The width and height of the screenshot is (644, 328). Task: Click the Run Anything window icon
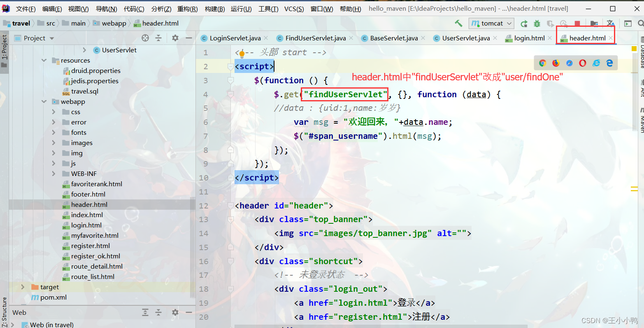point(628,23)
